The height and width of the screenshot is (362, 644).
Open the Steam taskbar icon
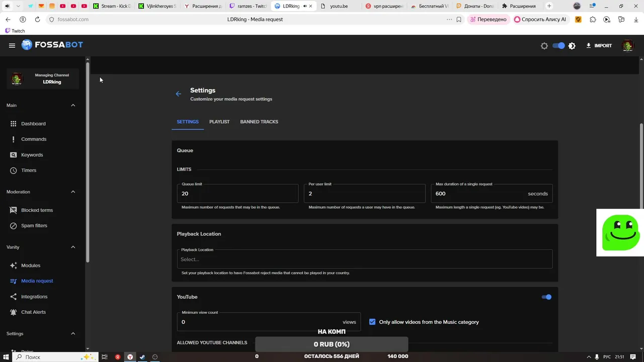[x=142, y=357]
